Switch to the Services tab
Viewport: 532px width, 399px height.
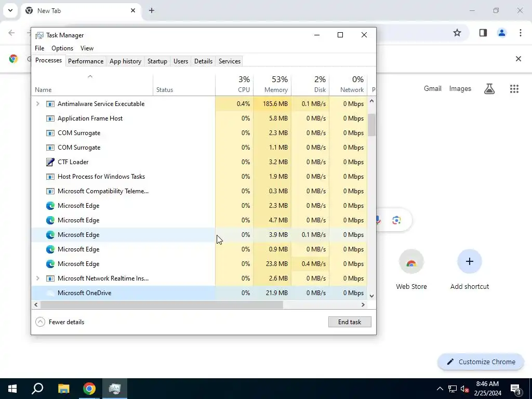(x=229, y=61)
